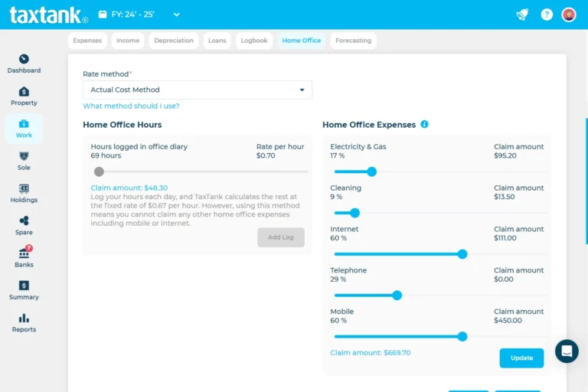Click the '69 hours' value
Screen dimensions: 588x392
(x=106, y=155)
